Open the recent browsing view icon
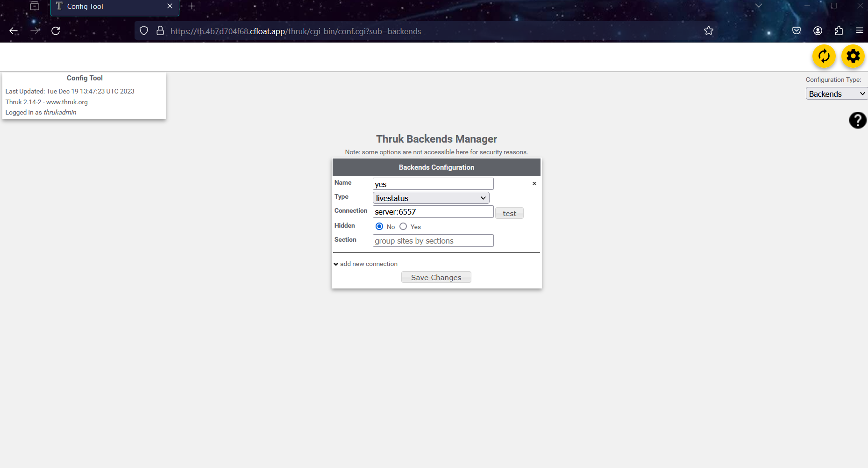The image size is (868, 468). tap(35, 6)
